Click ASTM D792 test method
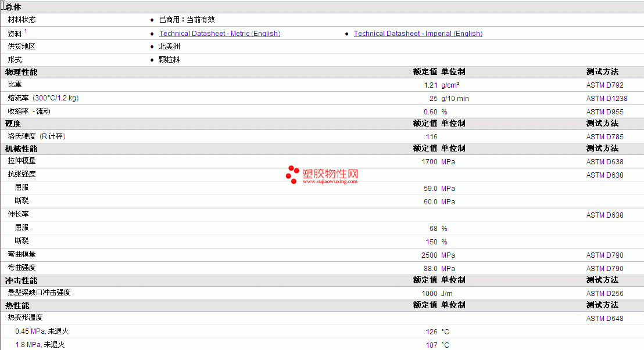 tap(604, 85)
